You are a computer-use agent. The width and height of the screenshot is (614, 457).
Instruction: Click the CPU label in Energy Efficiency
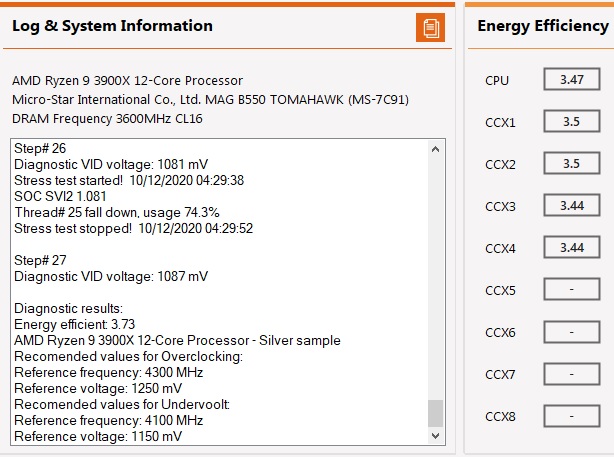click(x=497, y=81)
